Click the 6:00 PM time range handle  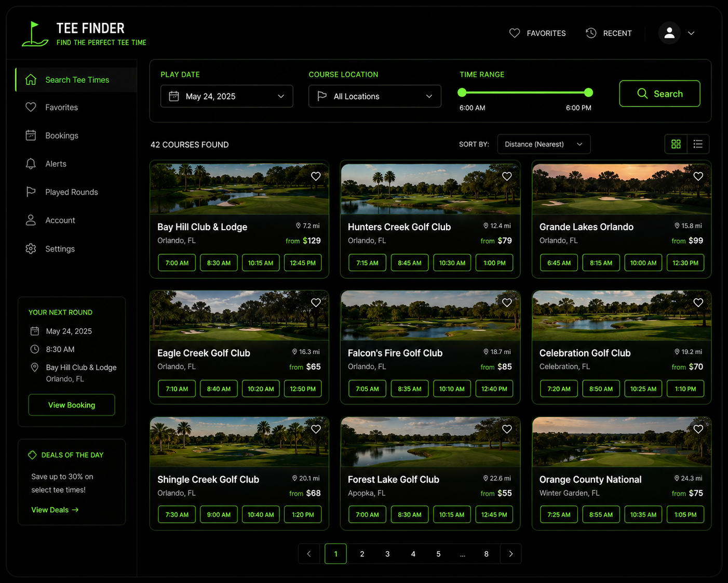588,92
